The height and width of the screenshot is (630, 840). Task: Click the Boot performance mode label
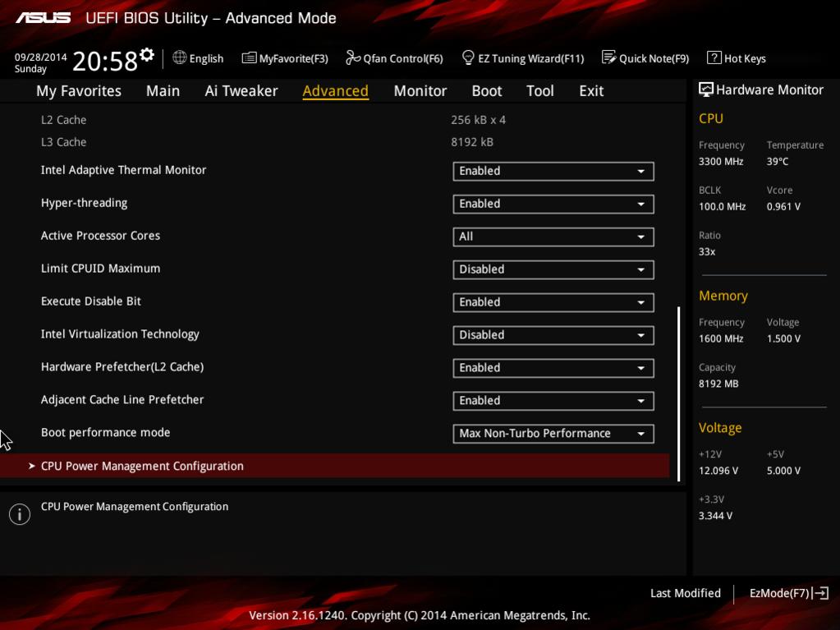(x=106, y=432)
